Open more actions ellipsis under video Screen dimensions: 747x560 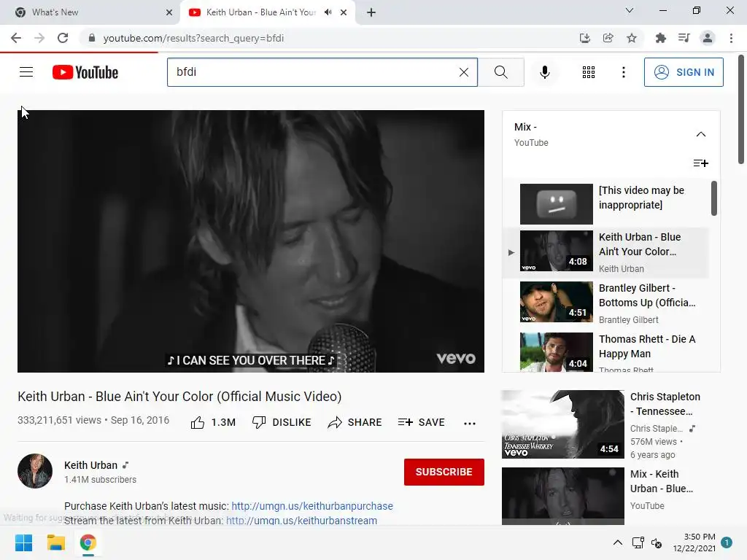point(470,423)
